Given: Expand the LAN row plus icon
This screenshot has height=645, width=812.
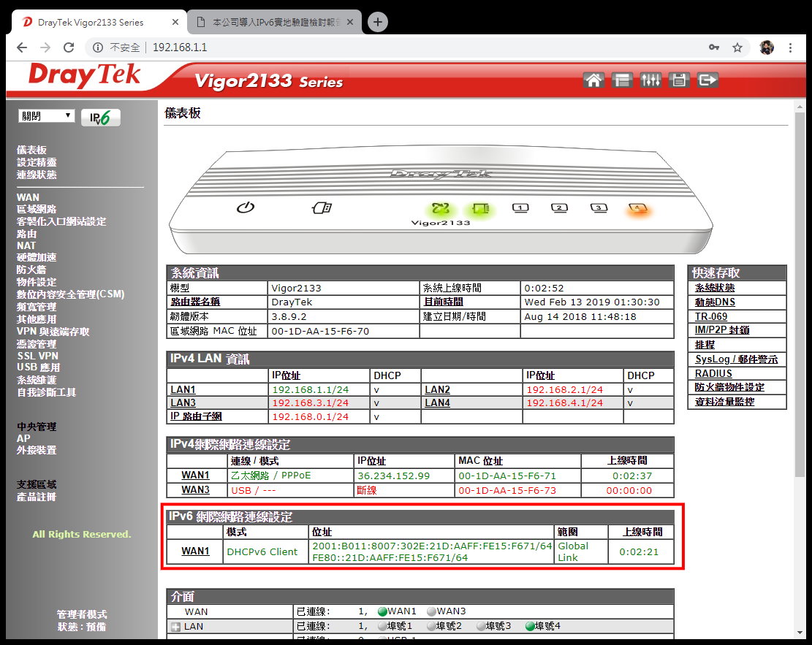Looking at the screenshot, I should coord(175,627).
